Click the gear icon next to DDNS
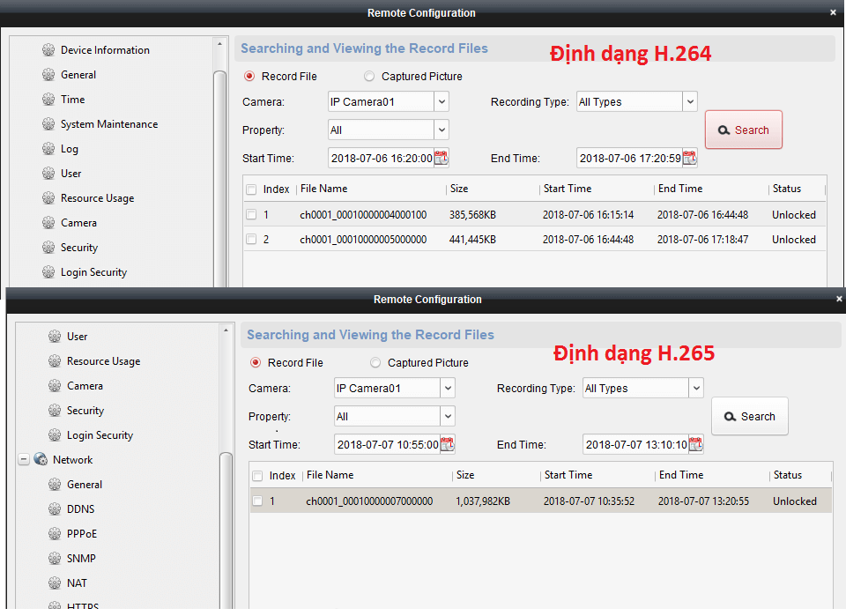The width and height of the screenshot is (846, 616). pos(55,509)
